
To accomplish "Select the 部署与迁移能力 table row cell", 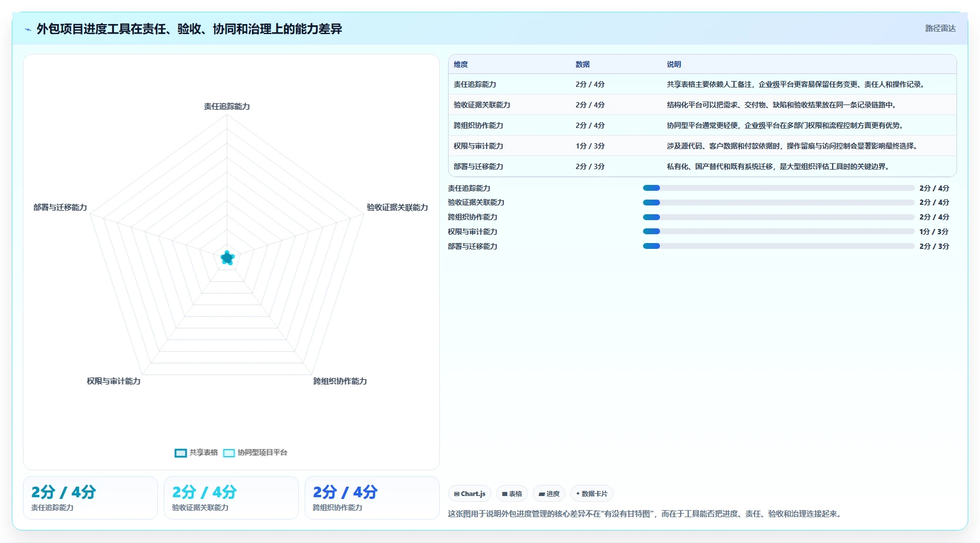I will (x=479, y=167).
